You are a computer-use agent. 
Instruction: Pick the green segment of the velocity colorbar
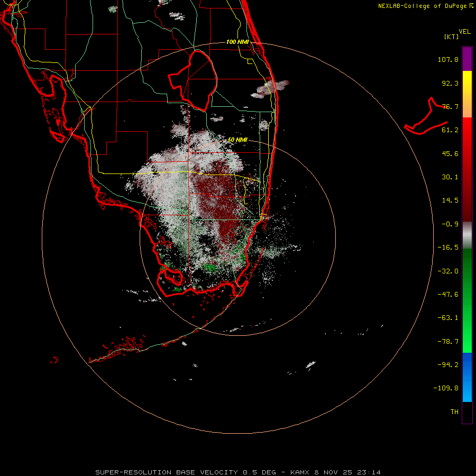(x=467, y=300)
